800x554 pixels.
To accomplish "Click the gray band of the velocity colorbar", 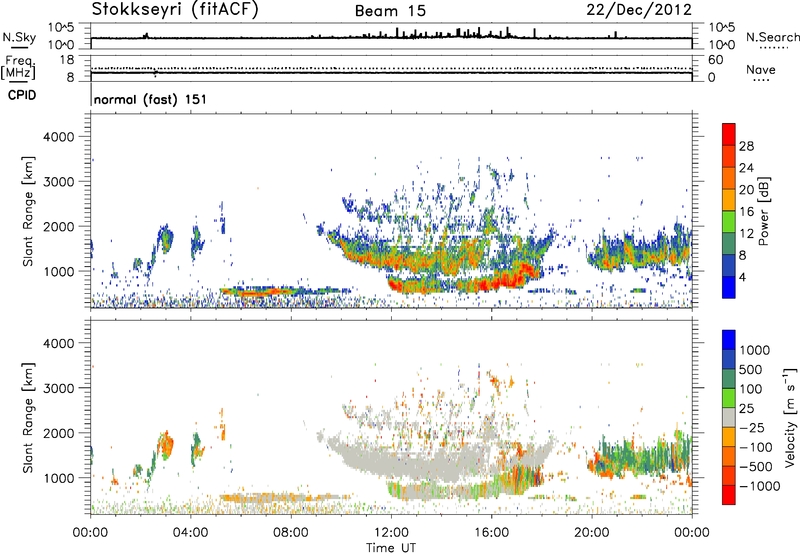I will click(729, 417).
